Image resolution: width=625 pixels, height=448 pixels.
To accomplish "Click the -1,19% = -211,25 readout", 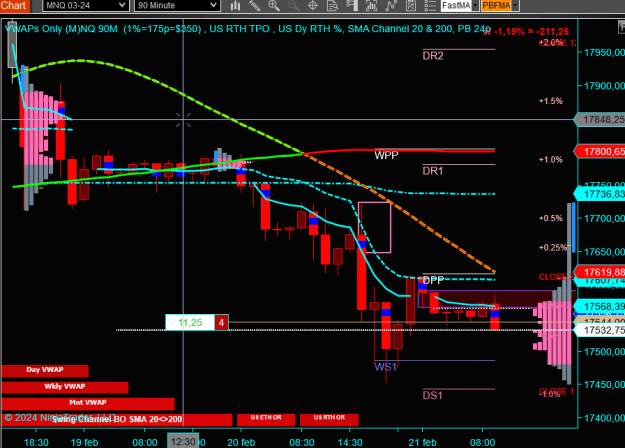I will click(x=531, y=32).
